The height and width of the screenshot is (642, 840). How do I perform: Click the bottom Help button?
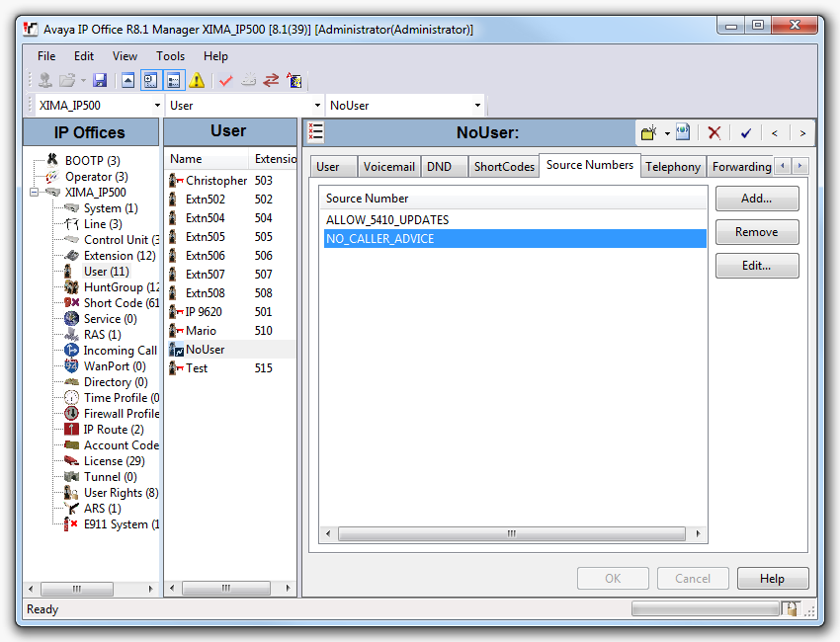[773, 578]
